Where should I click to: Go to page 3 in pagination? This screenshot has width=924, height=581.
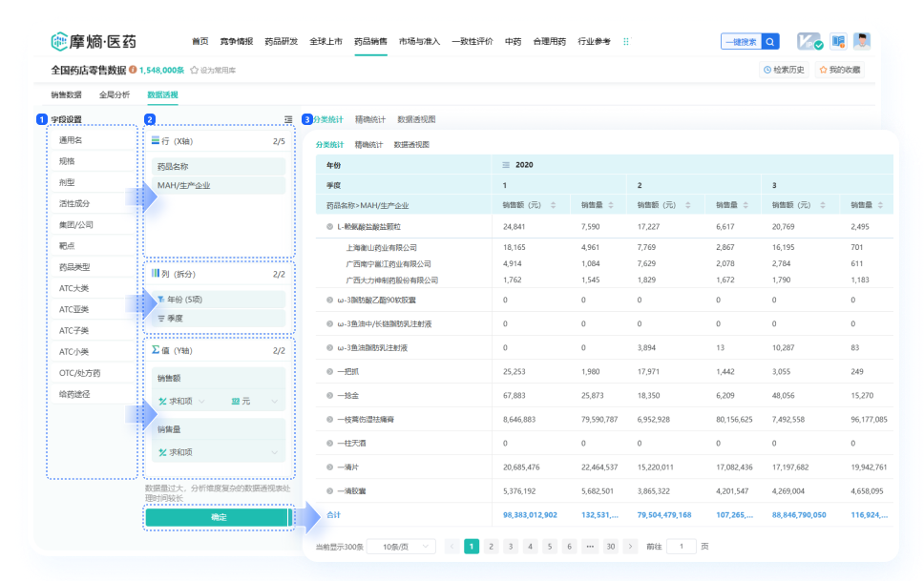511,547
